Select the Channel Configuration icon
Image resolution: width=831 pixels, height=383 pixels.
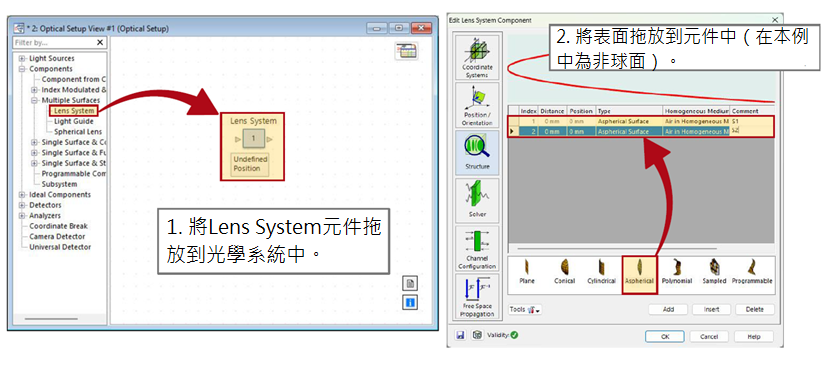477,248
